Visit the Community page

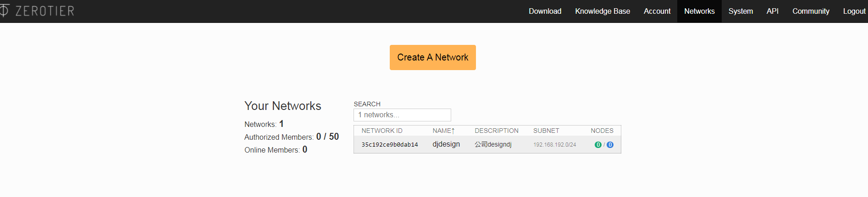[810, 11]
